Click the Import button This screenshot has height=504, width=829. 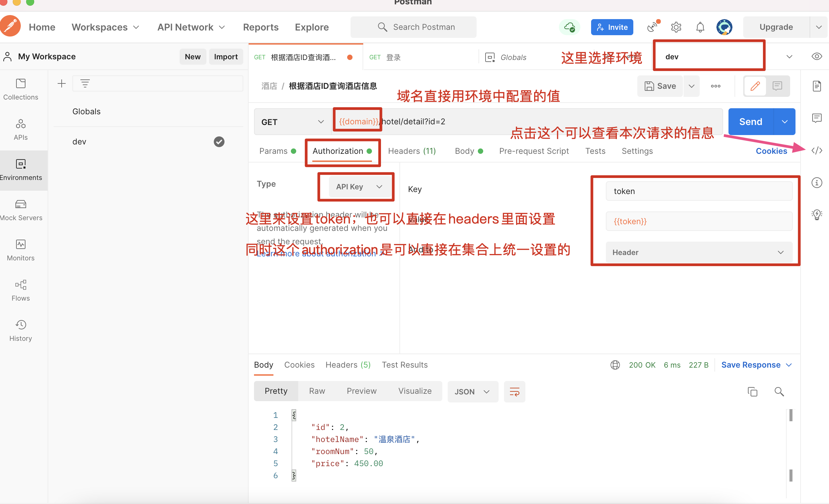226,57
